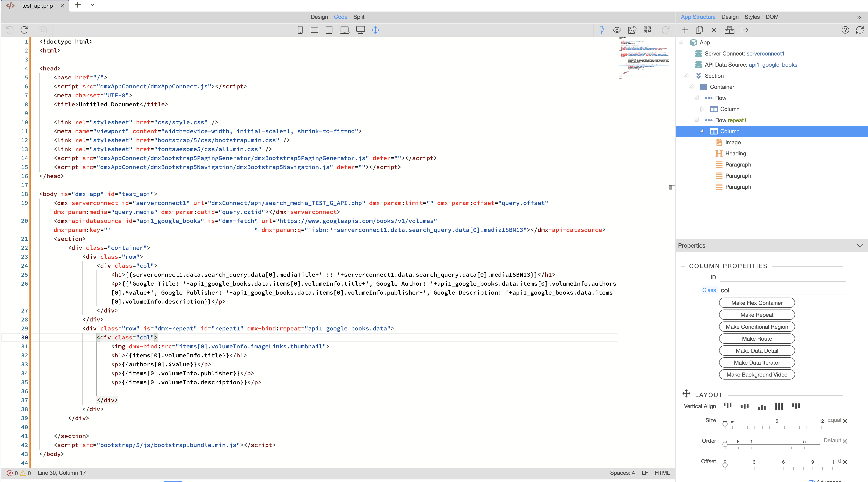Viewport: 868px width, 482px height.
Task: Open the Styles panel tab
Action: pos(752,17)
